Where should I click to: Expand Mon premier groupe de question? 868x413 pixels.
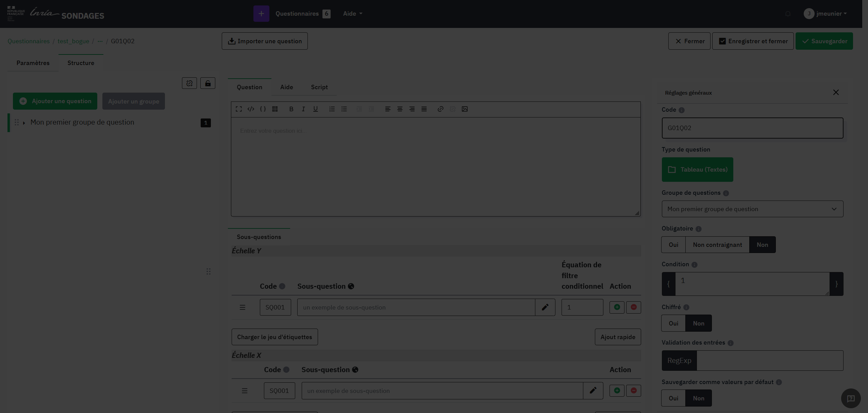[x=24, y=123]
